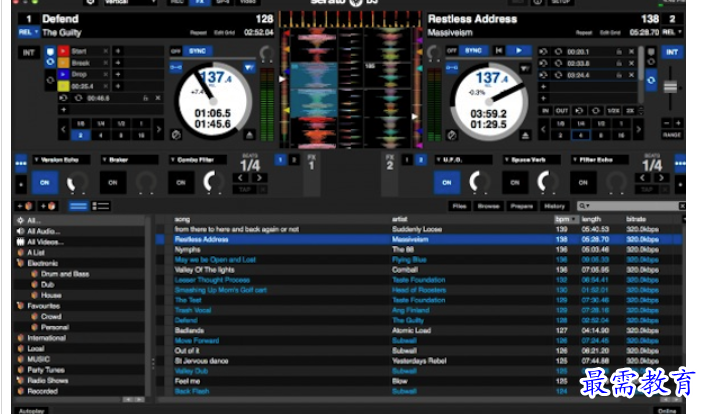The image size is (704, 414).
Task: Toggle SYNC on right deck
Action: tap(473, 51)
